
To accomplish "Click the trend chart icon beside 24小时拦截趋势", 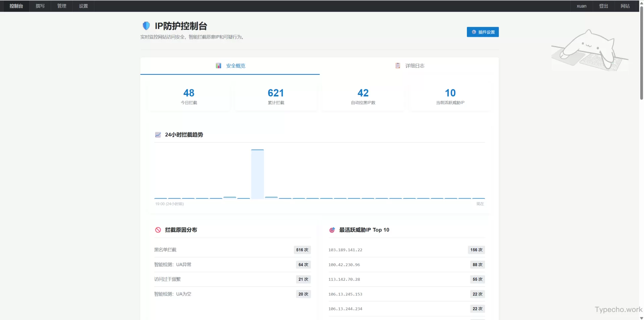I will click(158, 135).
